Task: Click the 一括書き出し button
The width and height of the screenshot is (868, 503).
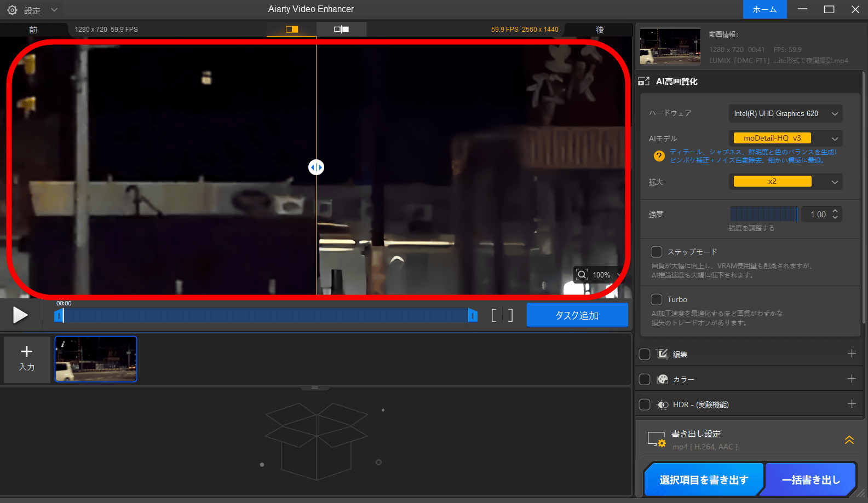Action: 810,479
